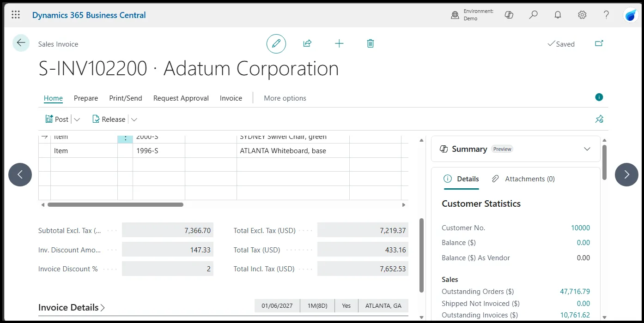Go to the next record arrow
Image resolution: width=644 pixels, height=323 pixels.
click(x=626, y=174)
